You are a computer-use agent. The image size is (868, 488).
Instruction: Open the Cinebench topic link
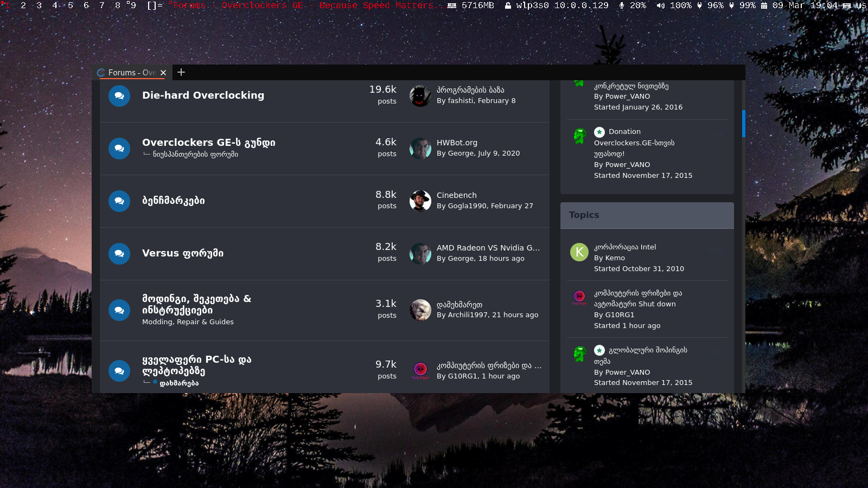[x=457, y=195]
